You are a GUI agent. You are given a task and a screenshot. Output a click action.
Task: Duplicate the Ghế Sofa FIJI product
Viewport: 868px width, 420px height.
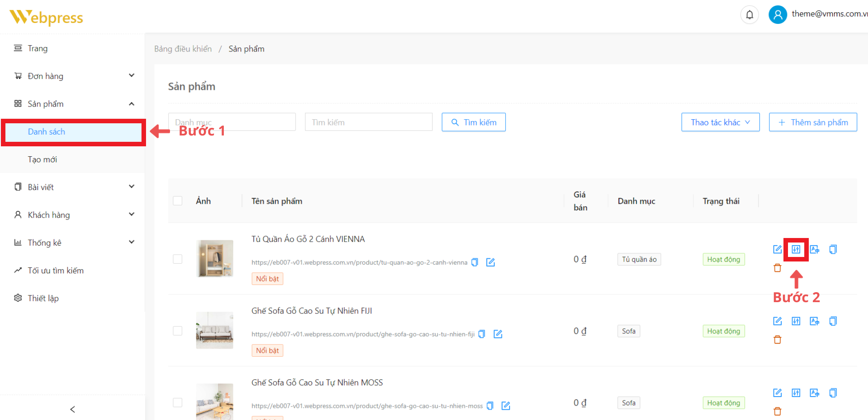click(833, 321)
